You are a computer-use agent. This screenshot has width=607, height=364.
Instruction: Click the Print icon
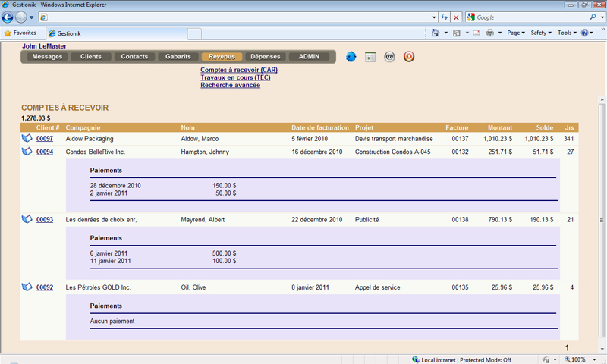(489, 33)
